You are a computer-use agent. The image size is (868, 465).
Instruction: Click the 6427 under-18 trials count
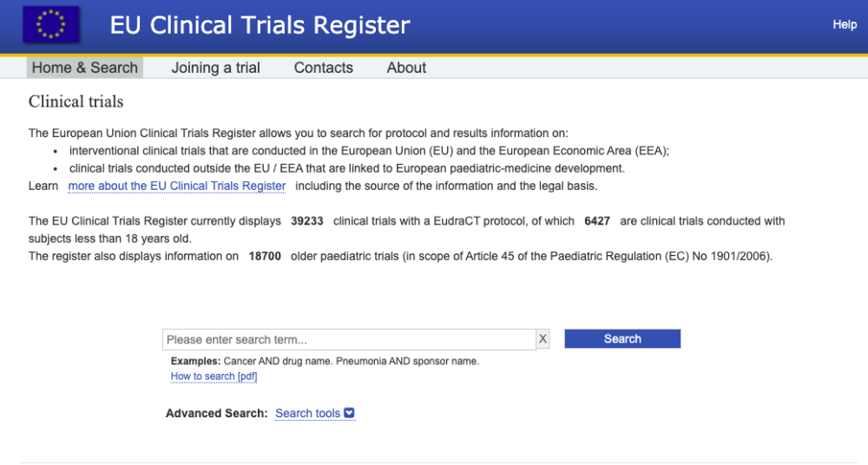(x=597, y=221)
